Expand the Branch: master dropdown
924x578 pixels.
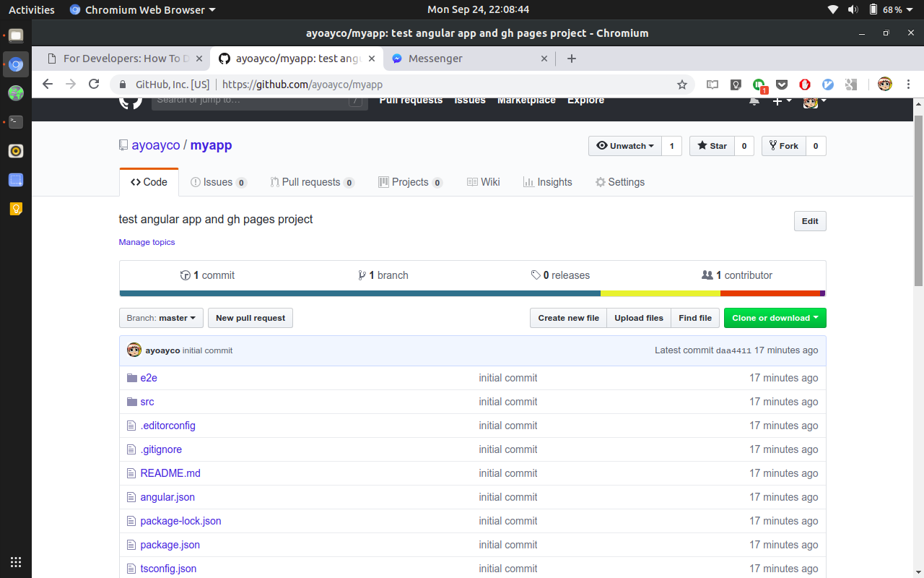click(x=161, y=318)
